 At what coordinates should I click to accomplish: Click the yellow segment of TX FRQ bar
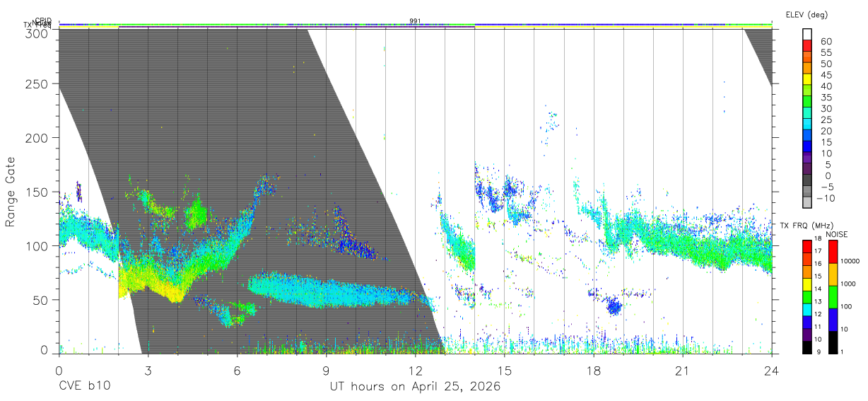(809, 284)
